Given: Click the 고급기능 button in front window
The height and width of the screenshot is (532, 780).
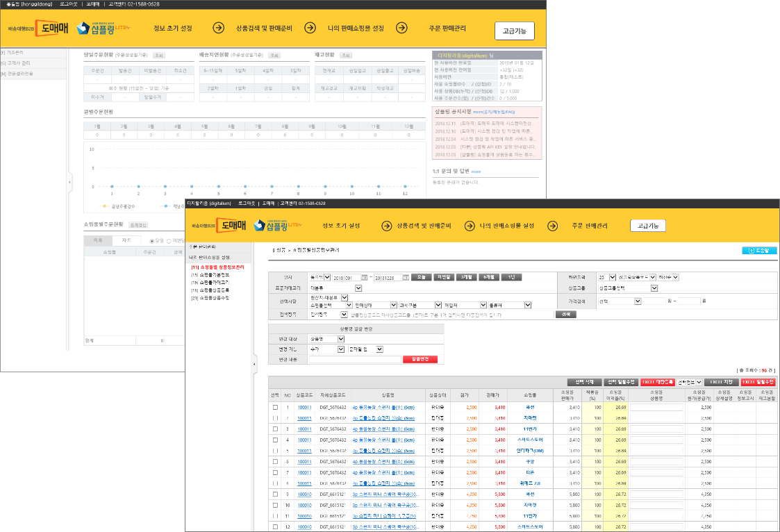Looking at the screenshot, I should 647,226.
